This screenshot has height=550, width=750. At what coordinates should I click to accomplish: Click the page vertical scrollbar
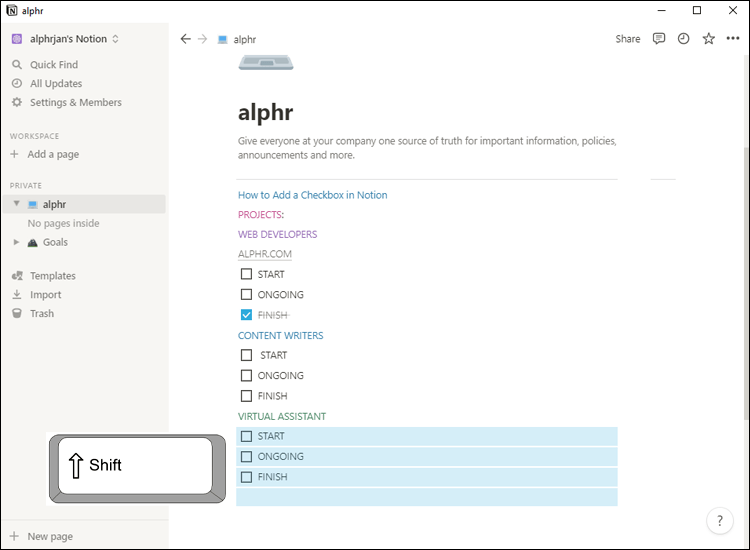tap(743, 280)
